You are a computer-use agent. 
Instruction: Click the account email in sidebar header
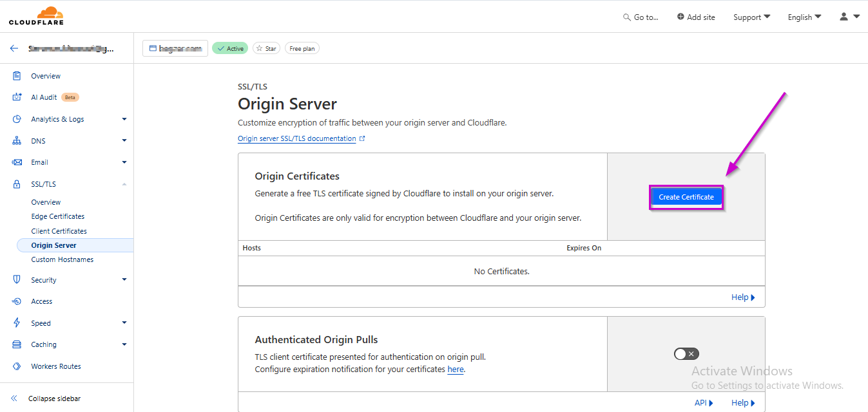pyautogui.click(x=71, y=48)
